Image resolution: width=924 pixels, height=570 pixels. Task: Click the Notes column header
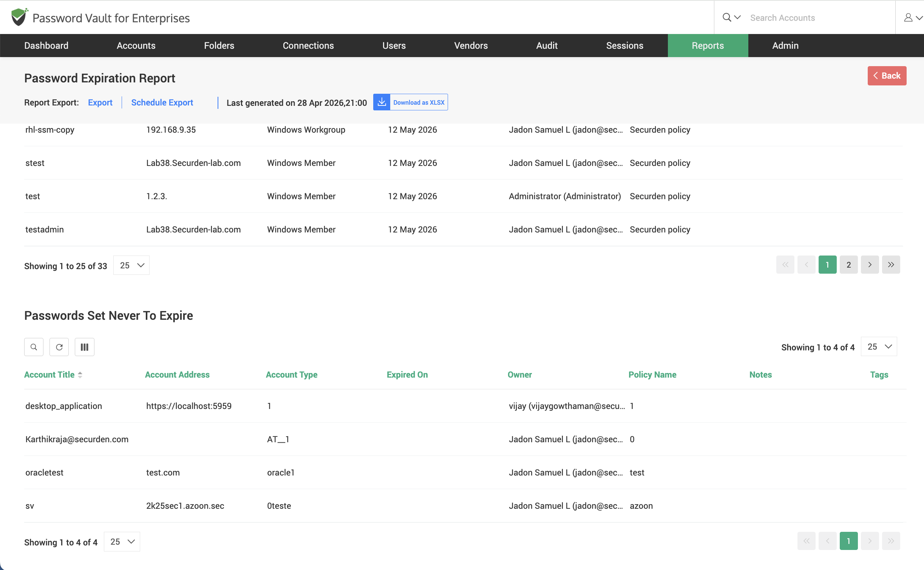tap(760, 375)
